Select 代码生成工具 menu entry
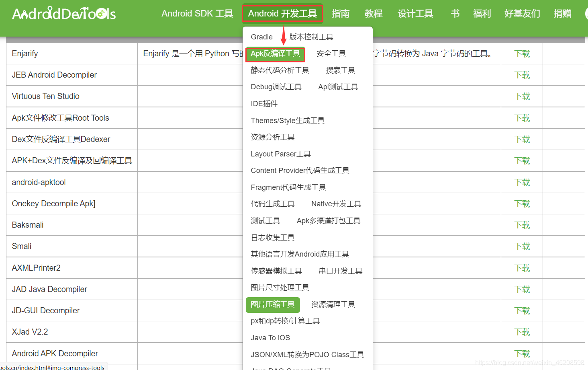588x370 pixels. point(273,204)
